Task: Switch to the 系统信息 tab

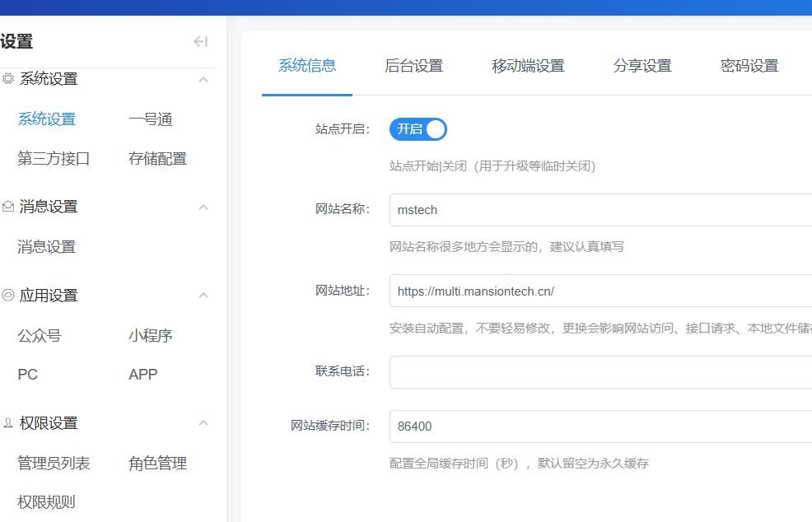Action: pyautogui.click(x=307, y=66)
